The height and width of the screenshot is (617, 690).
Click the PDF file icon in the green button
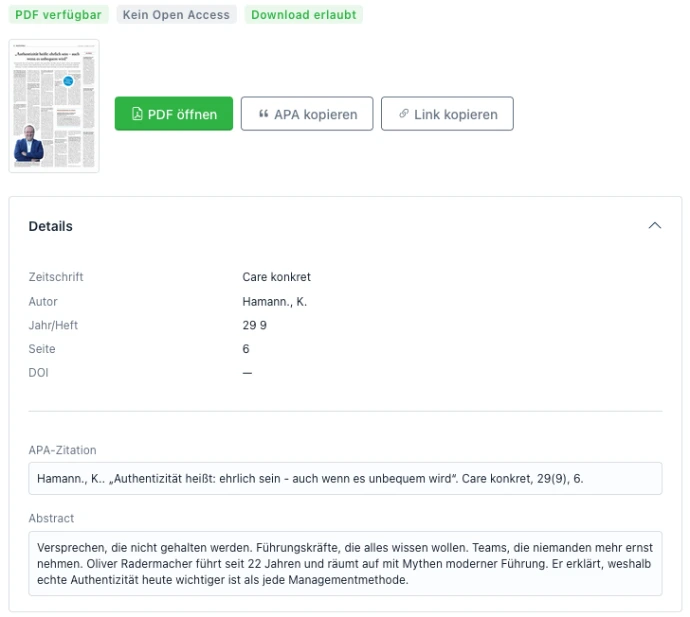(x=137, y=114)
